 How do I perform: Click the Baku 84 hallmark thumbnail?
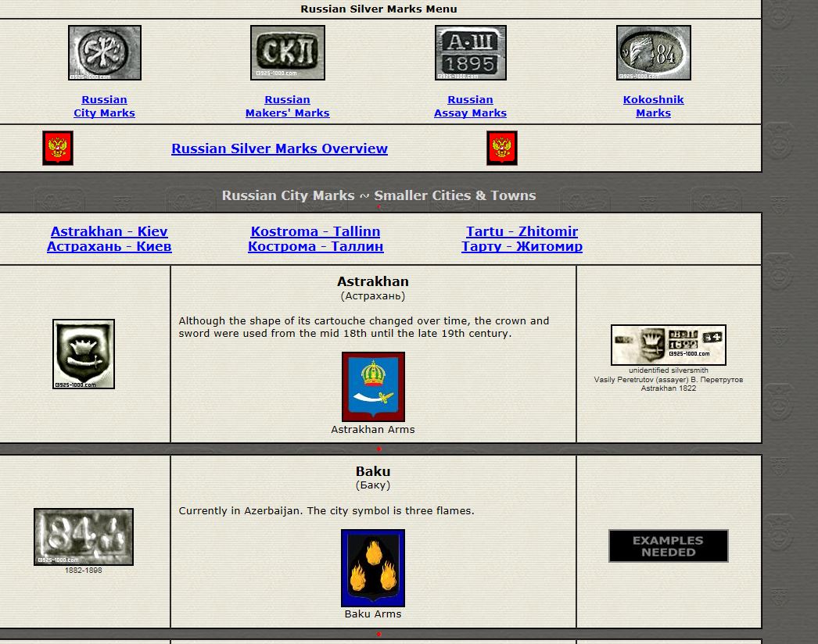pos(84,537)
